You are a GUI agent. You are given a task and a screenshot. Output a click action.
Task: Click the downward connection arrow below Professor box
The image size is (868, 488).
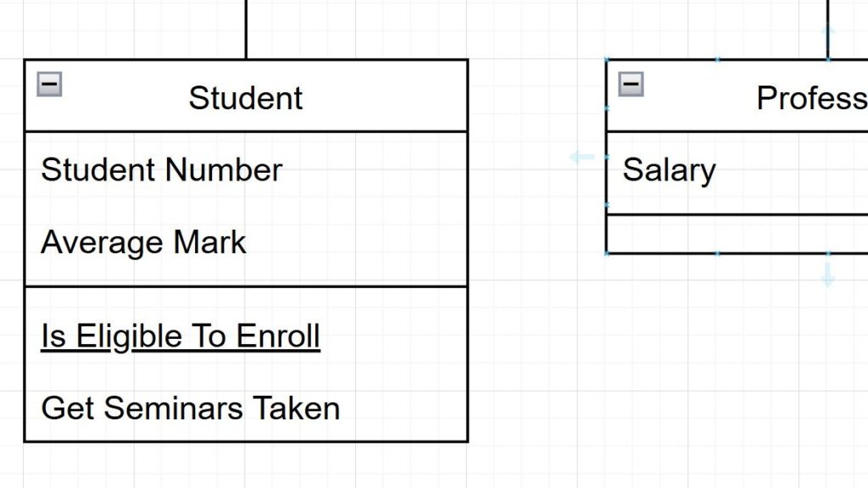click(x=828, y=274)
